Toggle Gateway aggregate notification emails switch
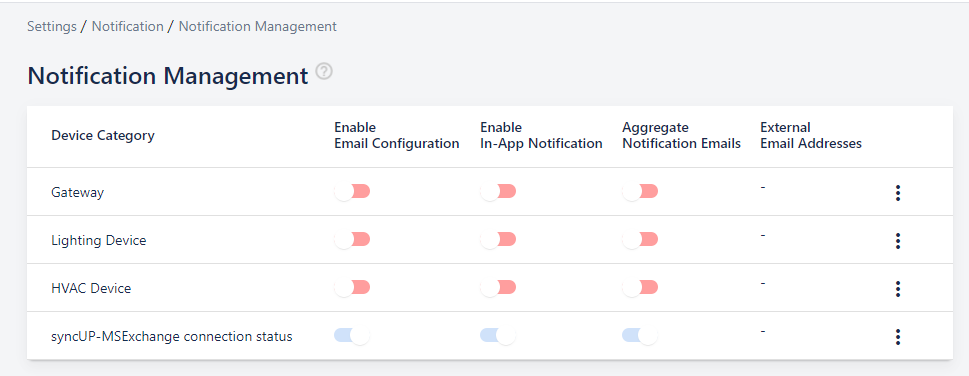Screen dimensions: 969x376 click(640, 192)
